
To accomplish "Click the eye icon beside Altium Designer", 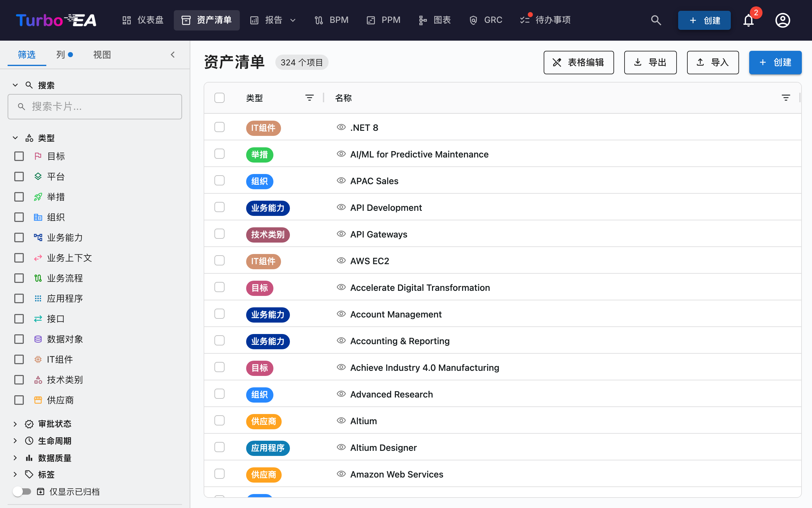I will (x=341, y=447).
